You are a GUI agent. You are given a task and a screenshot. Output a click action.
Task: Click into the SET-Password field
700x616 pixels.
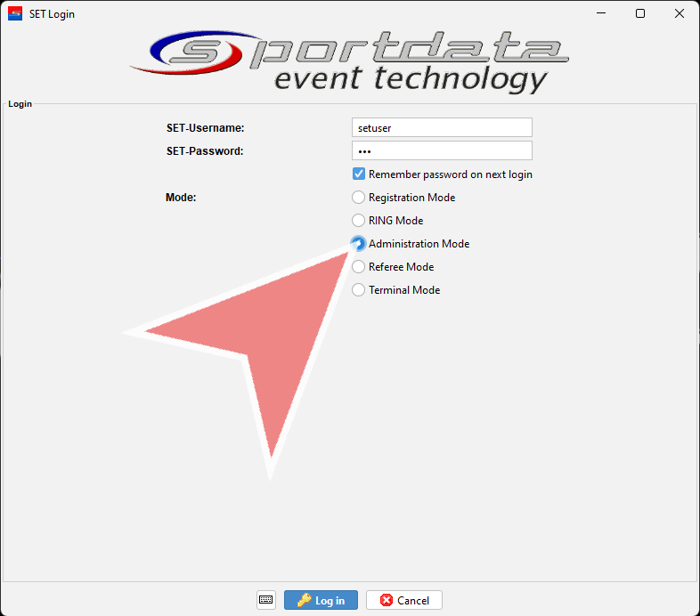[x=442, y=151]
